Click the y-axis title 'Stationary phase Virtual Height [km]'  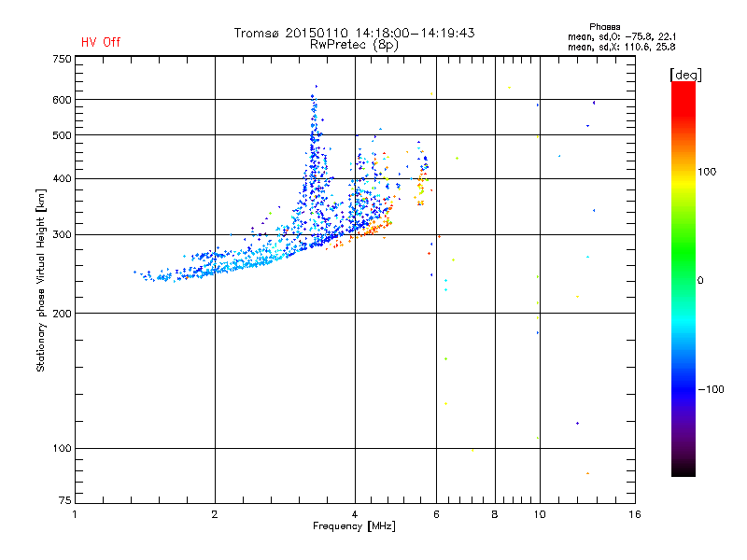tap(41, 280)
